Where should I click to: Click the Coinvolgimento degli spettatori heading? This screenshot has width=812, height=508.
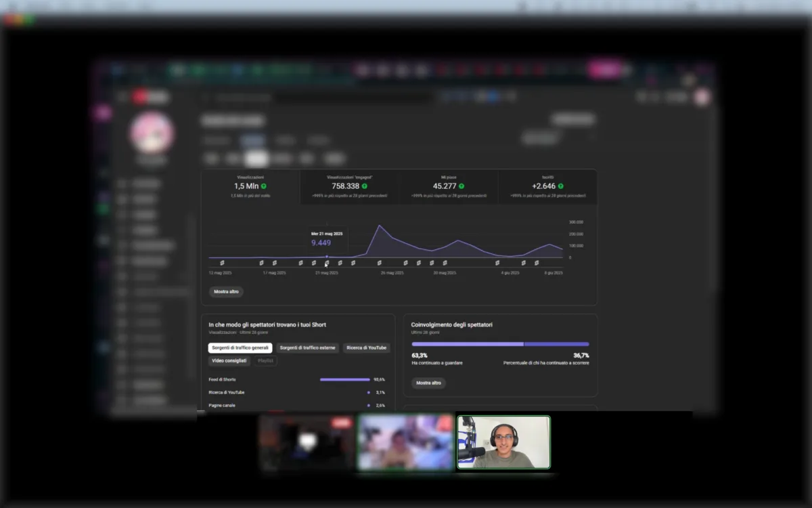[452, 324]
